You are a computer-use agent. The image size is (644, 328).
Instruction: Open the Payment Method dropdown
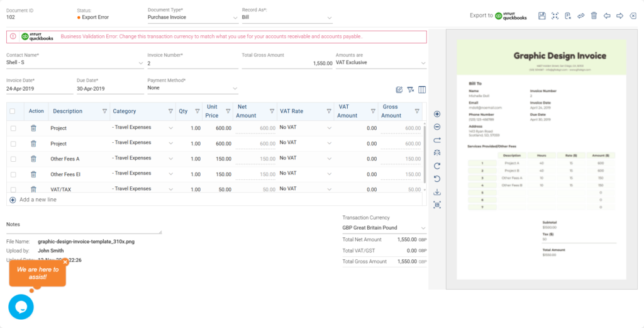235,89
